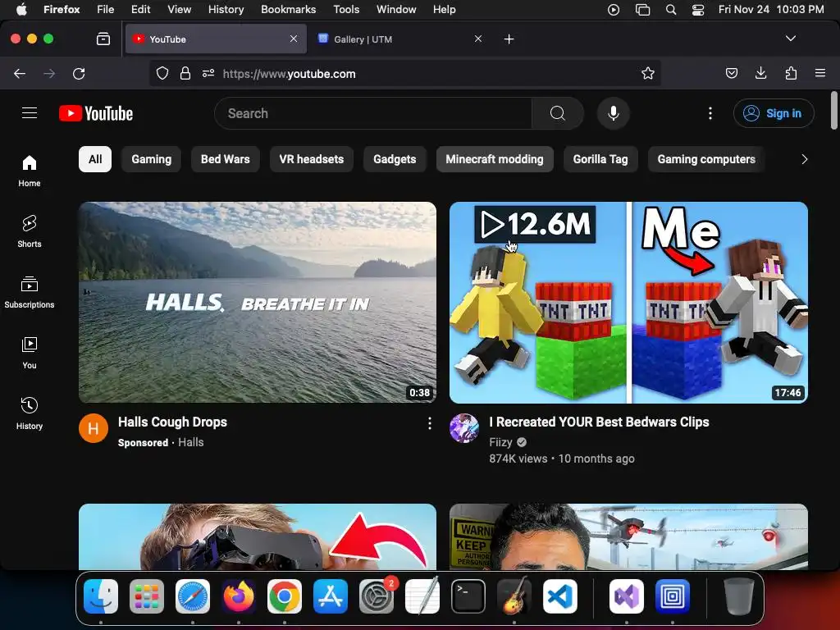Open YouTube settings three-dot menu

point(710,113)
